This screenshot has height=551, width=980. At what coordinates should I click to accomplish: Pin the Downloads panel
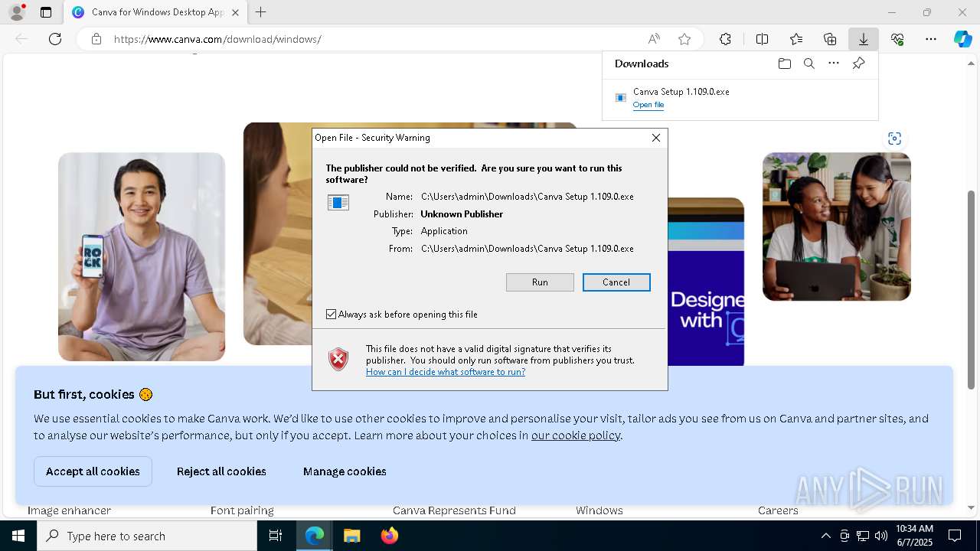coord(858,64)
